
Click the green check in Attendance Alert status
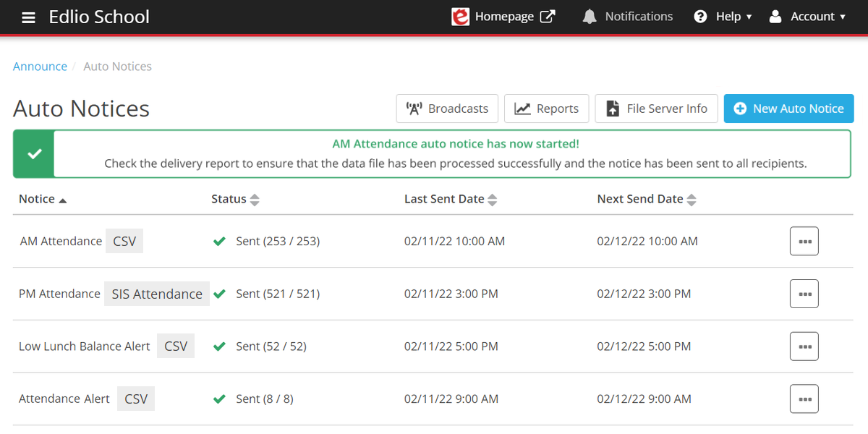click(219, 399)
